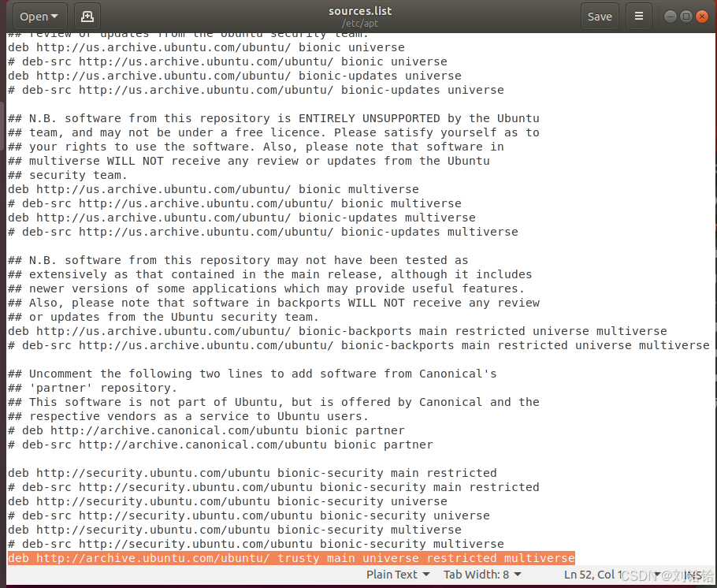Click the Save button
The width and height of the screenshot is (717, 588).
[x=600, y=16]
